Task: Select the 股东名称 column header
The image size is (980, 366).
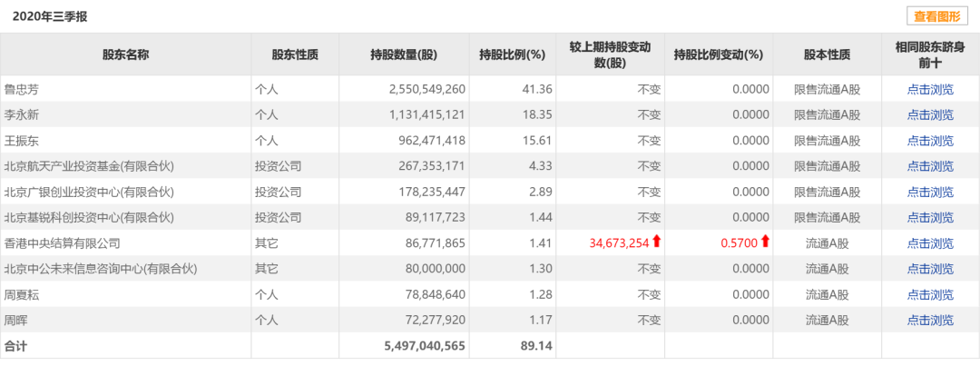Action: [125, 54]
